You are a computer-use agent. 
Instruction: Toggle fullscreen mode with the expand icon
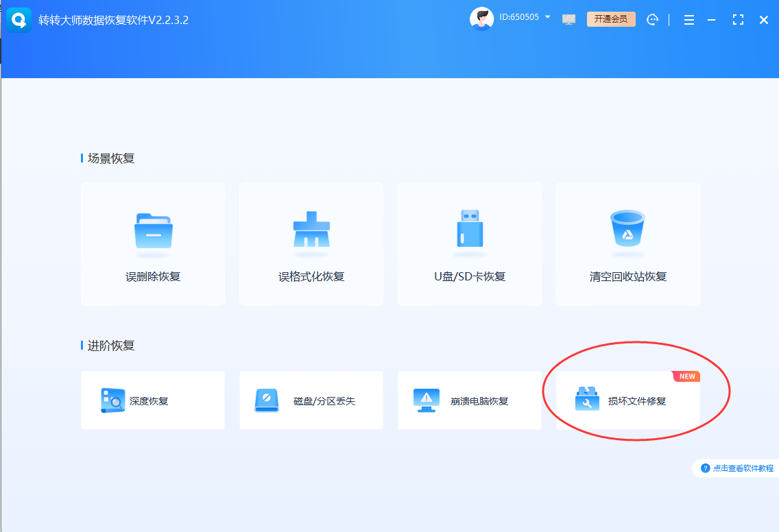pos(739,19)
